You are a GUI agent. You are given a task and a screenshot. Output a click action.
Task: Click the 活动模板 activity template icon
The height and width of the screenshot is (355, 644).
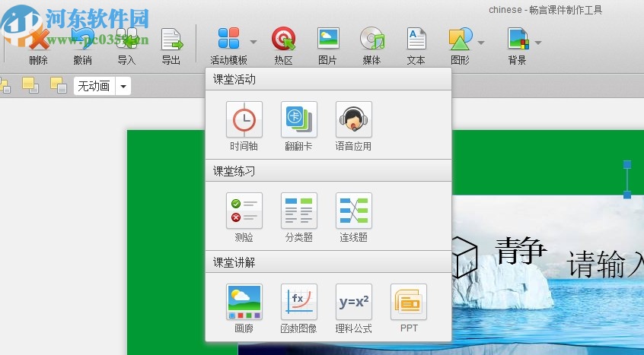[x=228, y=39]
